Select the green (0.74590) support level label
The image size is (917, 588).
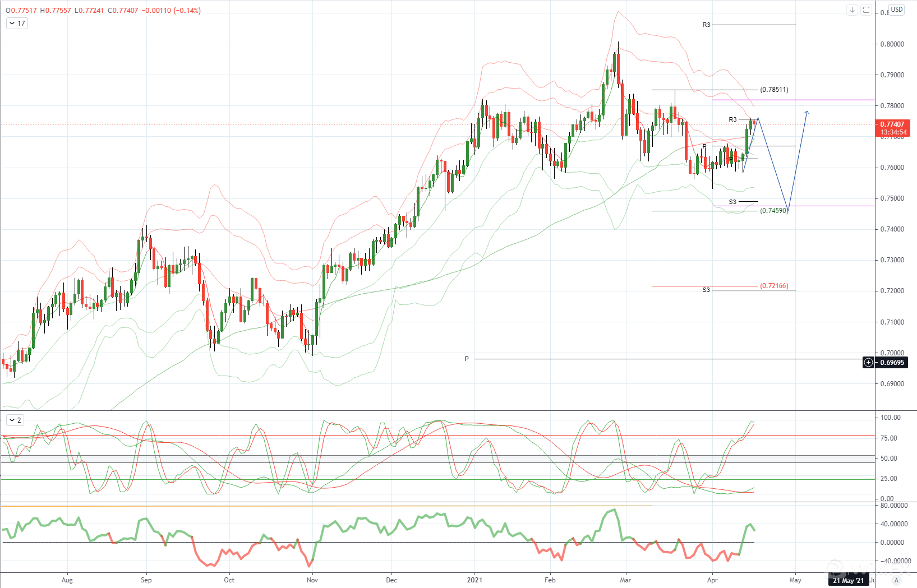point(773,211)
